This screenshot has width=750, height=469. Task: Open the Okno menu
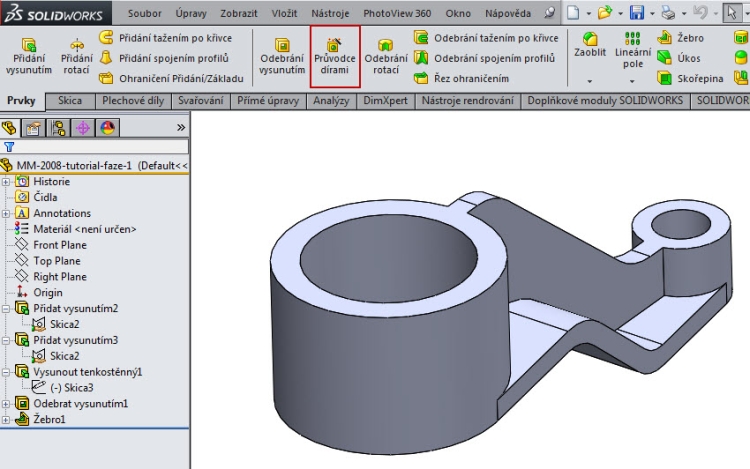coord(458,13)
